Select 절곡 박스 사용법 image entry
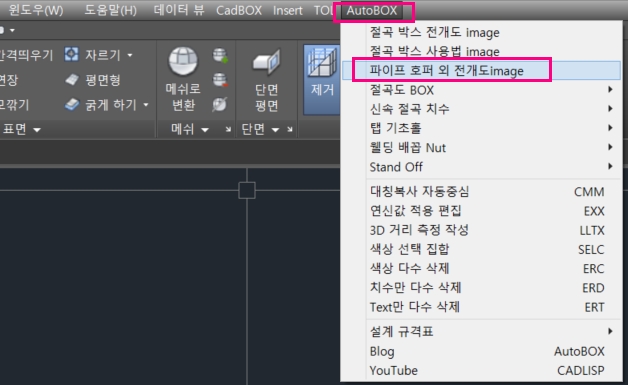This screenshot has width=628, height=385. tap(481, 52)
